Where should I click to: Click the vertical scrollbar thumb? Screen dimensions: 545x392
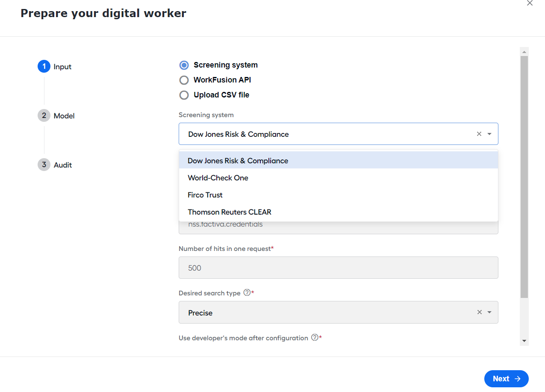524,177
